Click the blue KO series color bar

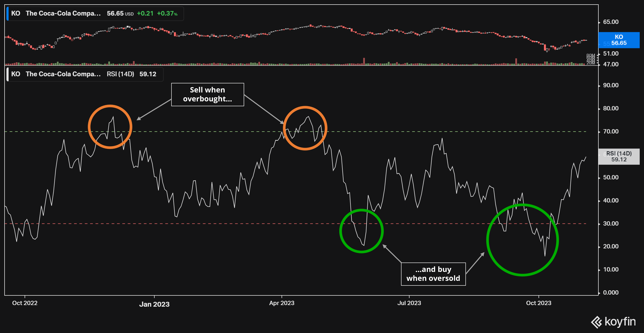pos(7,13)
